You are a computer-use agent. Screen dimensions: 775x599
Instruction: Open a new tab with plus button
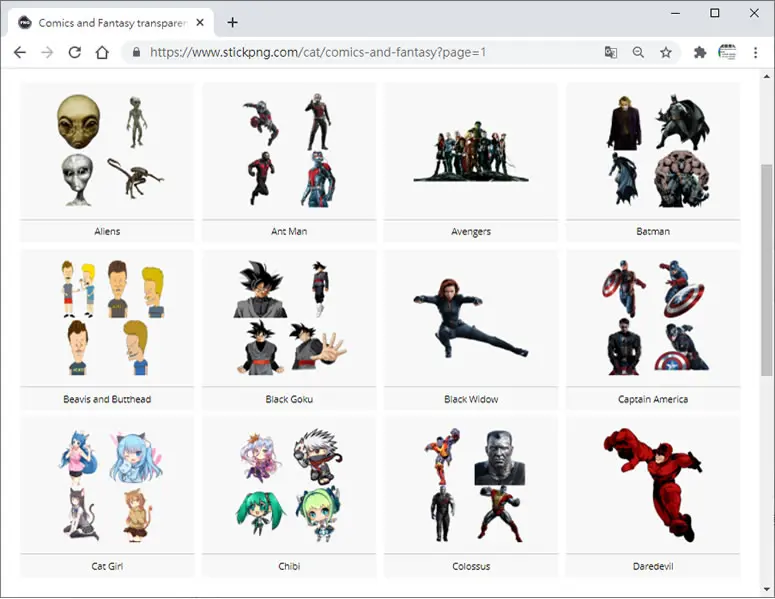(x=232, y=22)
